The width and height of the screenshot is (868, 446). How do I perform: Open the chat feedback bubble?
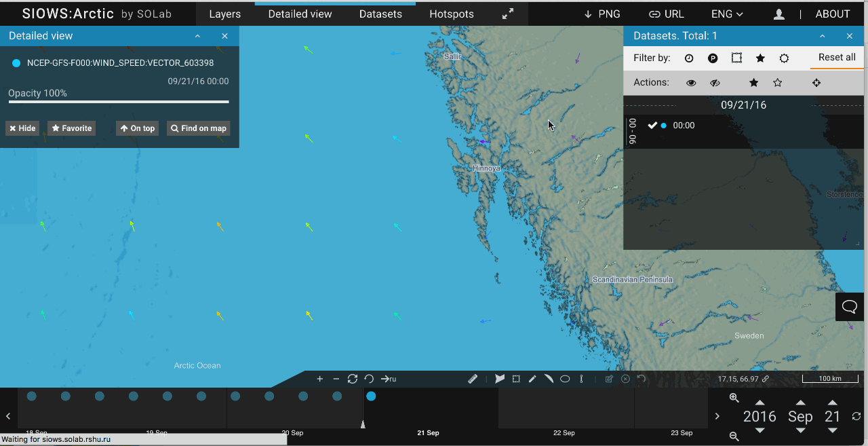[x=850, y=307]
